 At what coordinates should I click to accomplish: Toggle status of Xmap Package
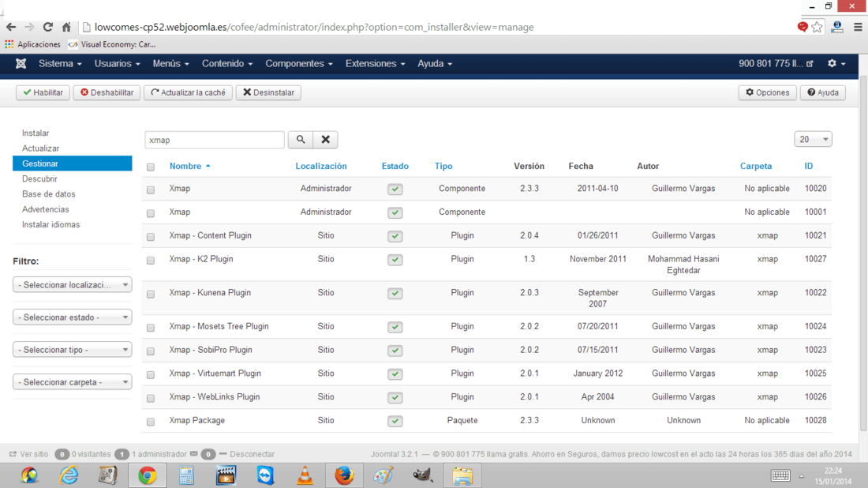pyautogui.click(x=395, y=421)
